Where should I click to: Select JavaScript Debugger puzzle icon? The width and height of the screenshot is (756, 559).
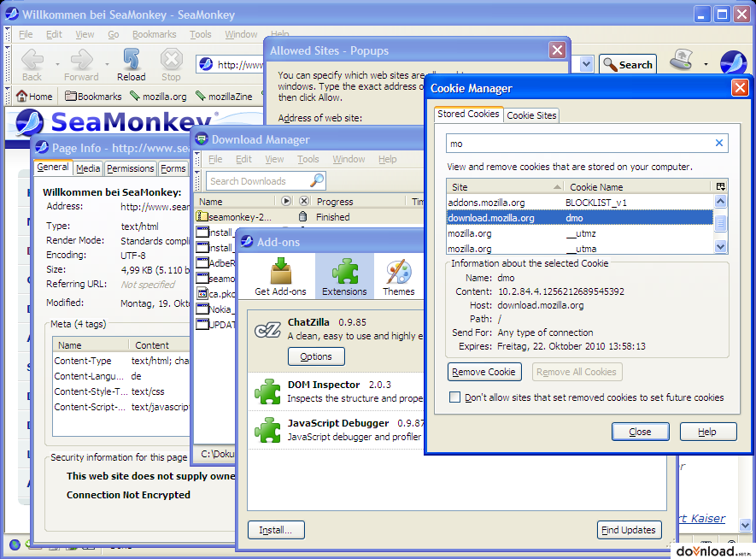point(267,430)
